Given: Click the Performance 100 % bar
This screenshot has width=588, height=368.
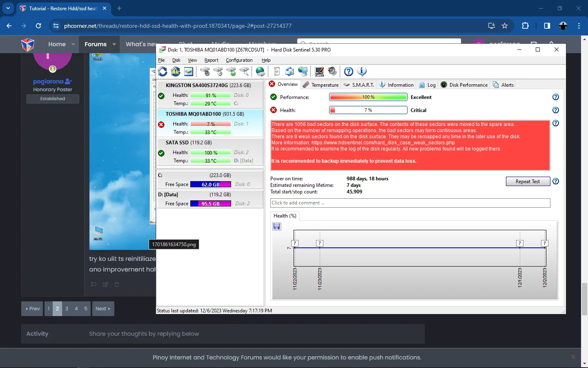Looking at the screenshot, I should 368,97.
